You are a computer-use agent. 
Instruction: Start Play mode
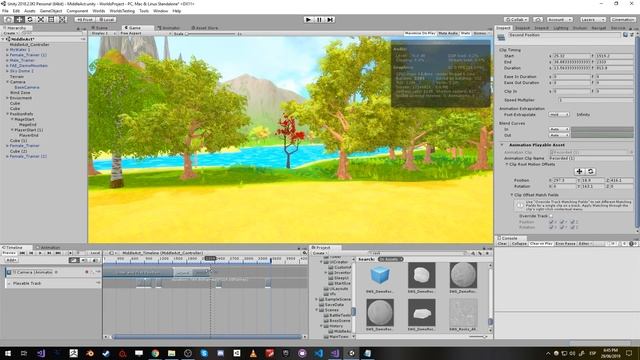click(x=309, y=19)
